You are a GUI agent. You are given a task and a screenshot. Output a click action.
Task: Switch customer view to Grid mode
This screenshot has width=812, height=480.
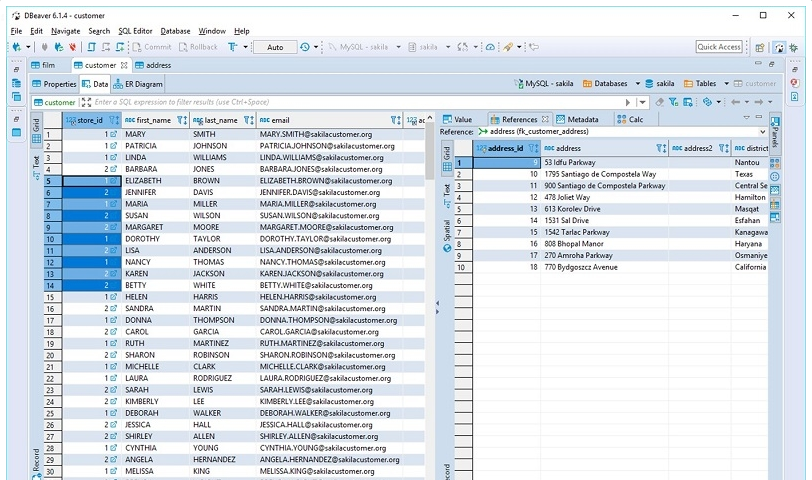[36, 132]
